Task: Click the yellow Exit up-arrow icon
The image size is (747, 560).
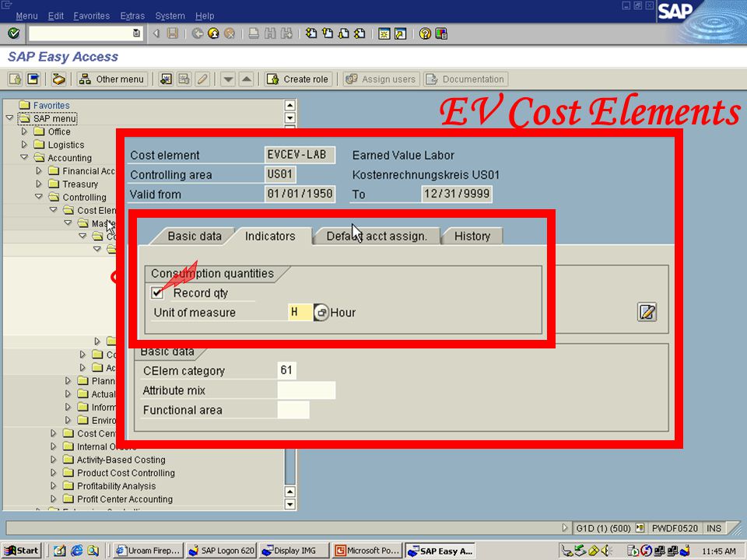Action: point(213,33)
